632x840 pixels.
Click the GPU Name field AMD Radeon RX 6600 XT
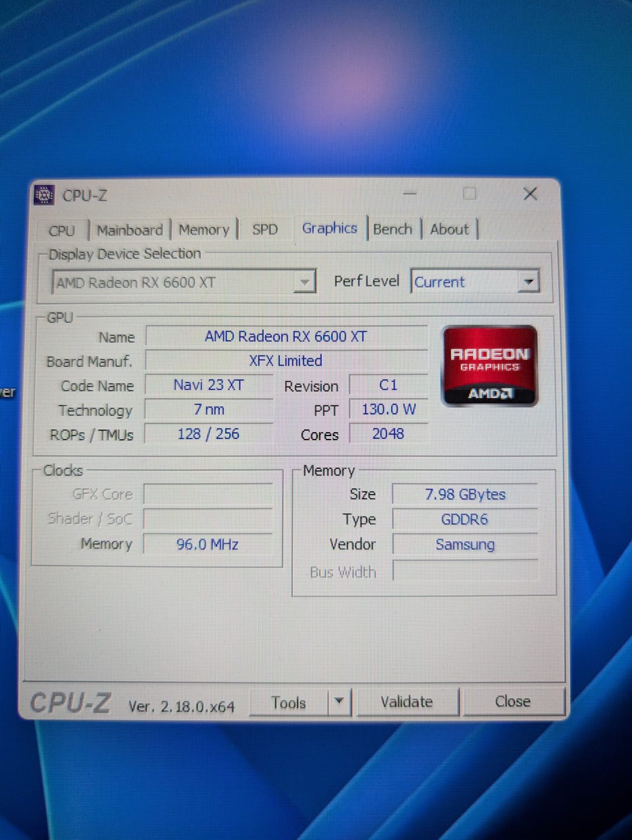click(286, 337)
